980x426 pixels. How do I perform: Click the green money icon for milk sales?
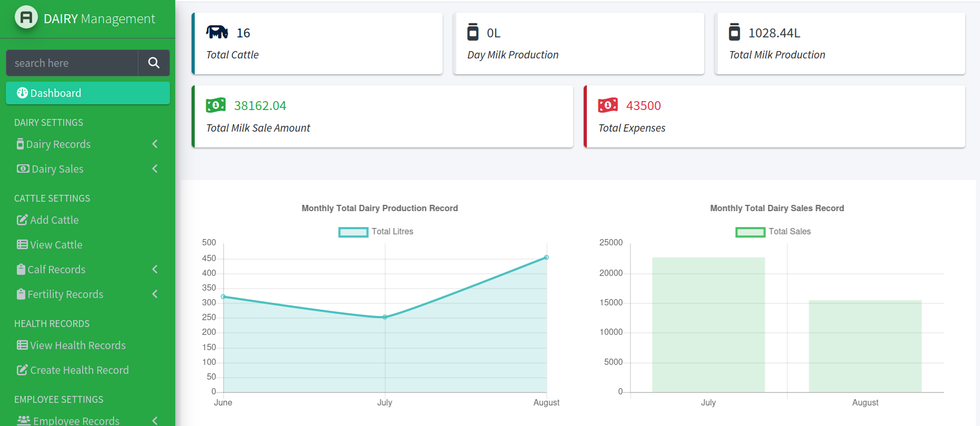click(x=216, y=105)
